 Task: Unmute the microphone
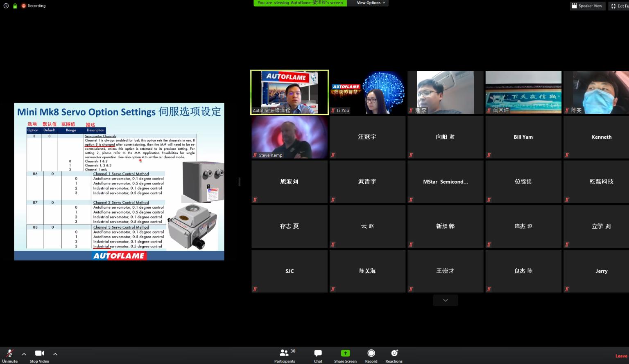click(10, 355)
